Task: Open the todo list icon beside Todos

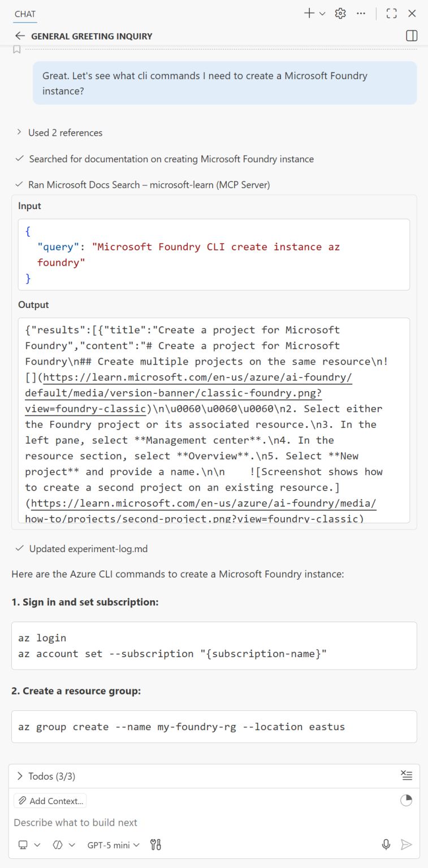Action: point(407,775)
